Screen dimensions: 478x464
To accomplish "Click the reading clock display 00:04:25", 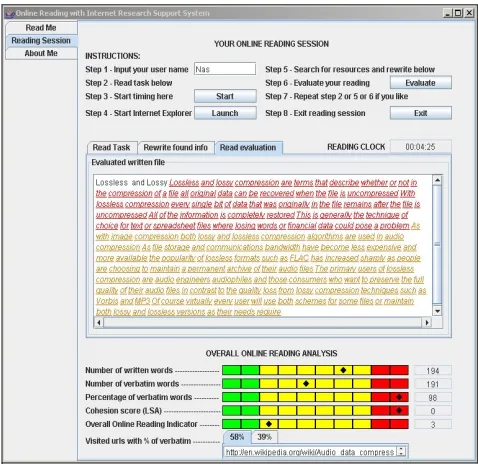I will (x=420, y=147).
